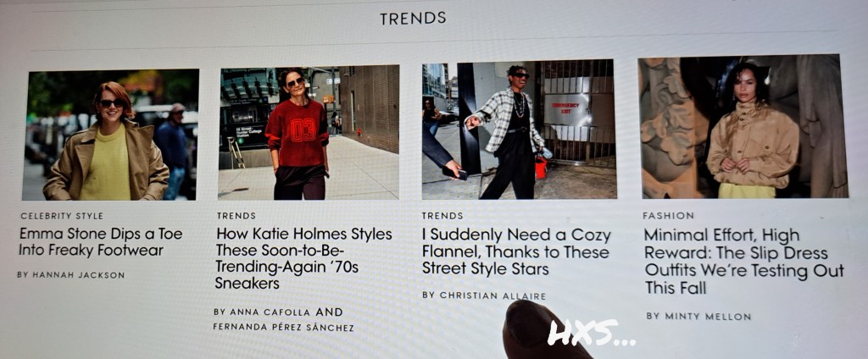Open Trends category above flannel article
Viewport: 868px width, 359px height.
442,216
